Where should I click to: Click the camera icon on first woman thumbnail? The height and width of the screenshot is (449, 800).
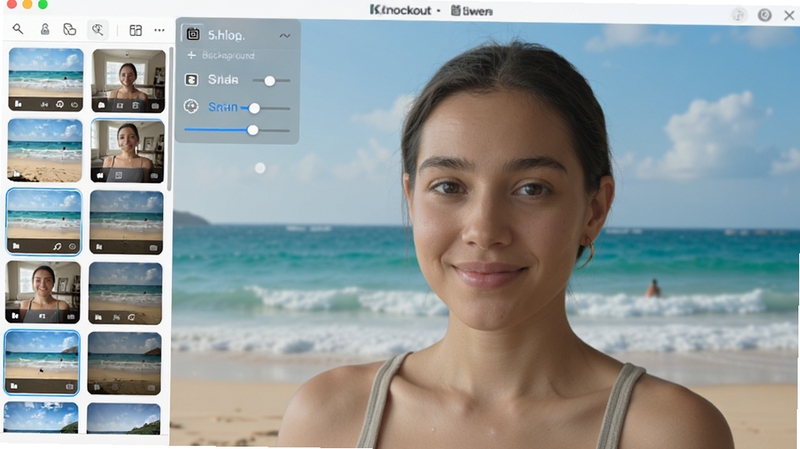click(x=155, y=106)
